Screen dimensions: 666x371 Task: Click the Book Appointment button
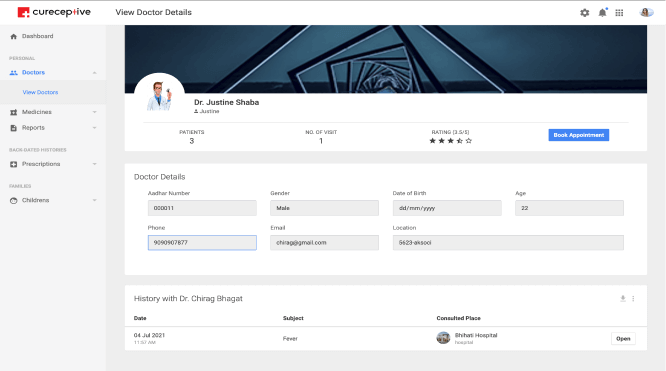(x=579, y=135)
